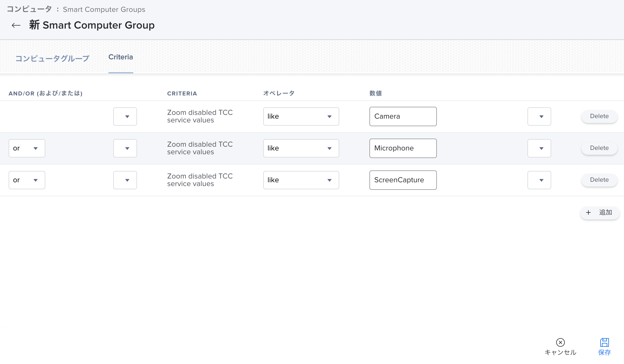The height and width of the screenshot is (364, 624).
Task: Click the オペレータ column header
Action: coord(279,93)
